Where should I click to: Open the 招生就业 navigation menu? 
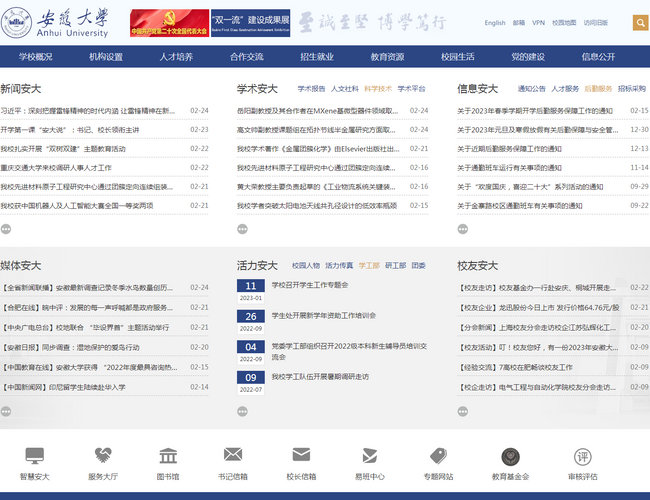(x=317, y=57)
